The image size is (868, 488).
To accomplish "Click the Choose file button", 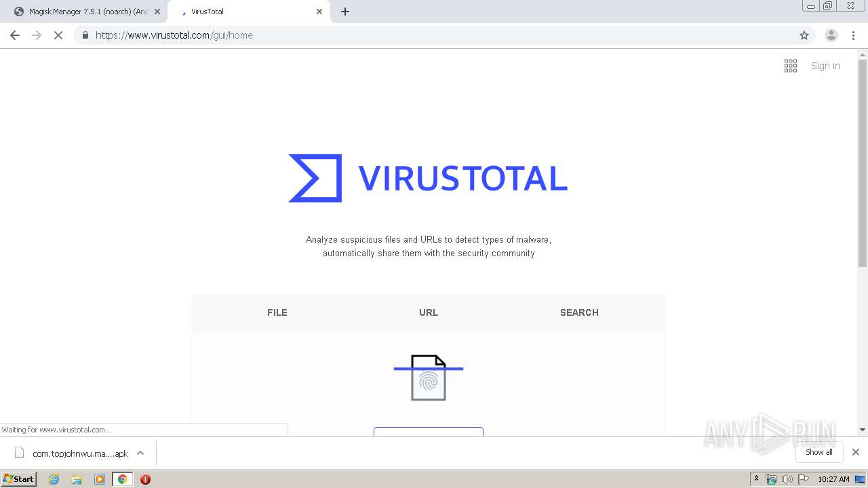I will (x=429, y=431).
